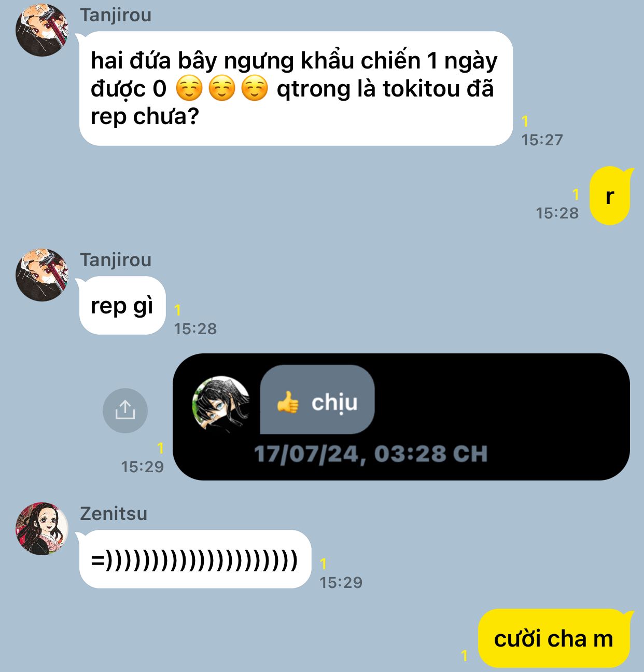Select the 'cười cha m' yellow bubble
This screenshot has height=672, width=644.
coord(554,638)
